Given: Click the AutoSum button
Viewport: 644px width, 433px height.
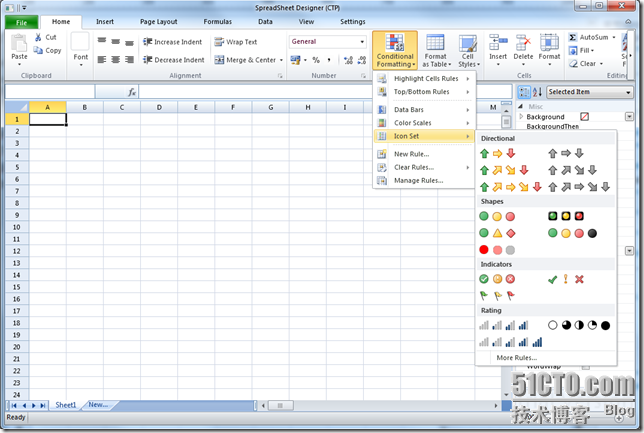Looking at the screenshot, I should tap(591, 37).
